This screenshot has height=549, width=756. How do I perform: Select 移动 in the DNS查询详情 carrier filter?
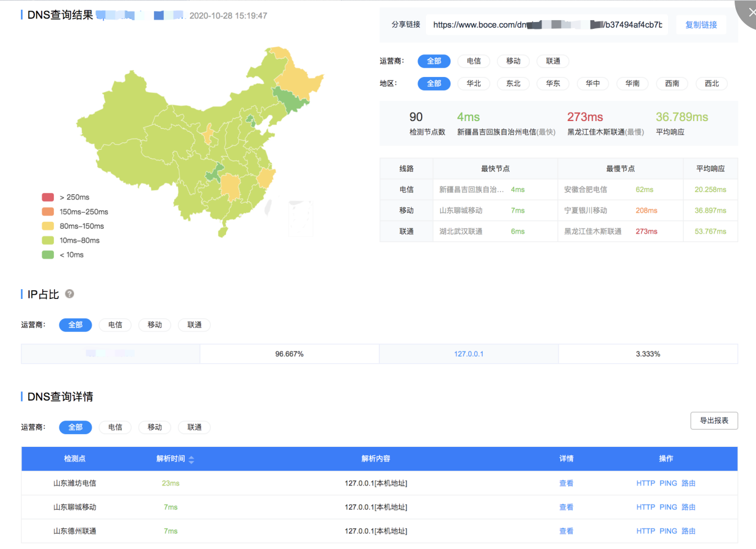click(x=155, y=427)
